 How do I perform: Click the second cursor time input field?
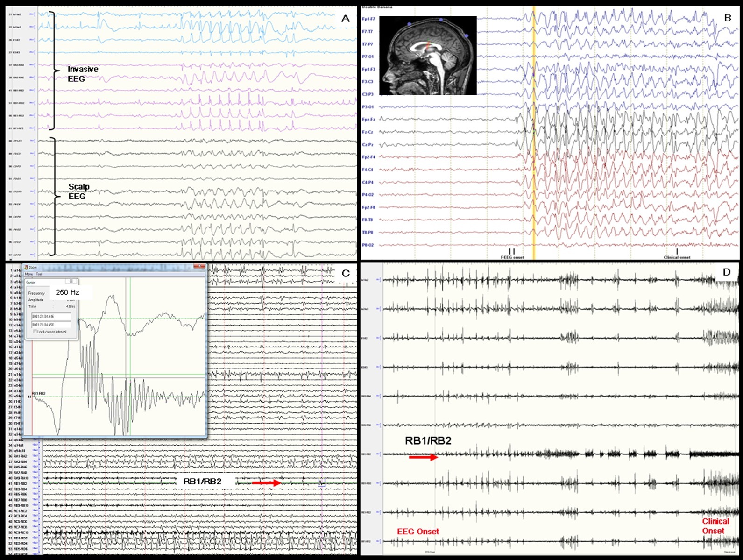point(51,324)
